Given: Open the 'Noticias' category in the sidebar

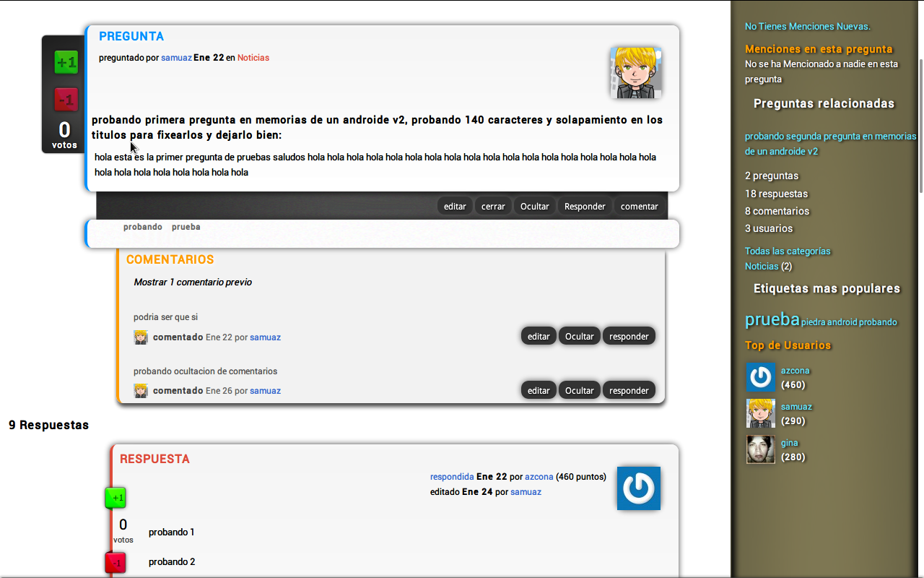Looking at the screenshot, I should (x=762, y=267).
